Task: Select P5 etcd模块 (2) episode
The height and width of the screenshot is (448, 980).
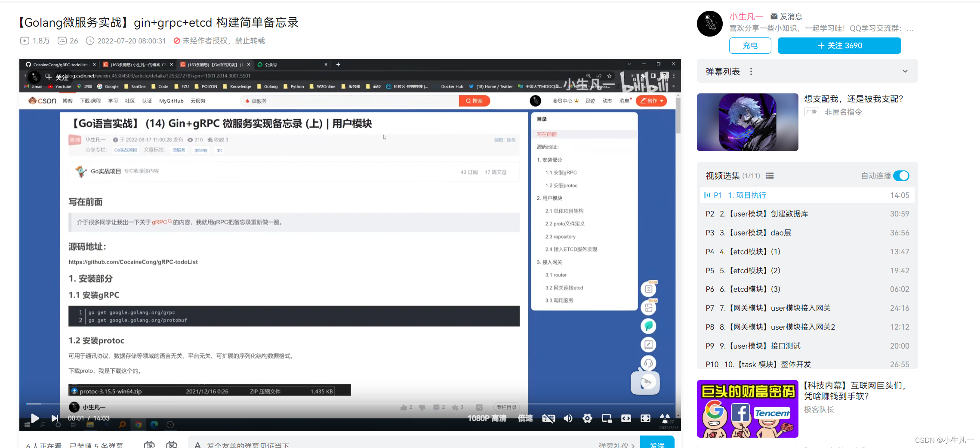Action: point(807,271)
